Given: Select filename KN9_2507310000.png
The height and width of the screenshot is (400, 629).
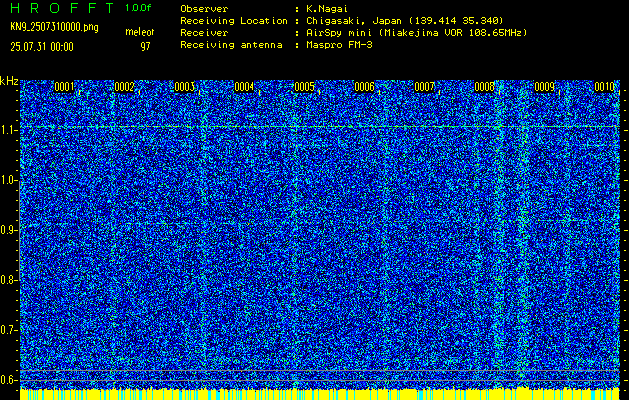Looking at the screenshot, I should (x=54, y=28).
